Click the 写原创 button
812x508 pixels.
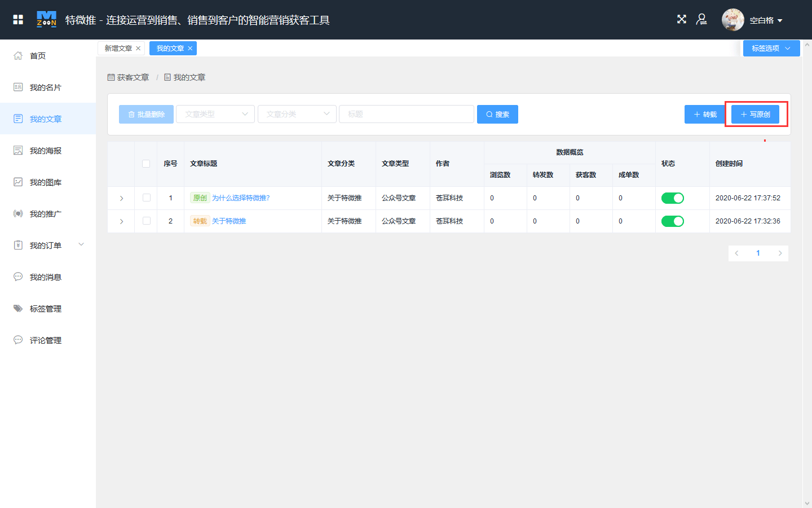coord(755,114)
